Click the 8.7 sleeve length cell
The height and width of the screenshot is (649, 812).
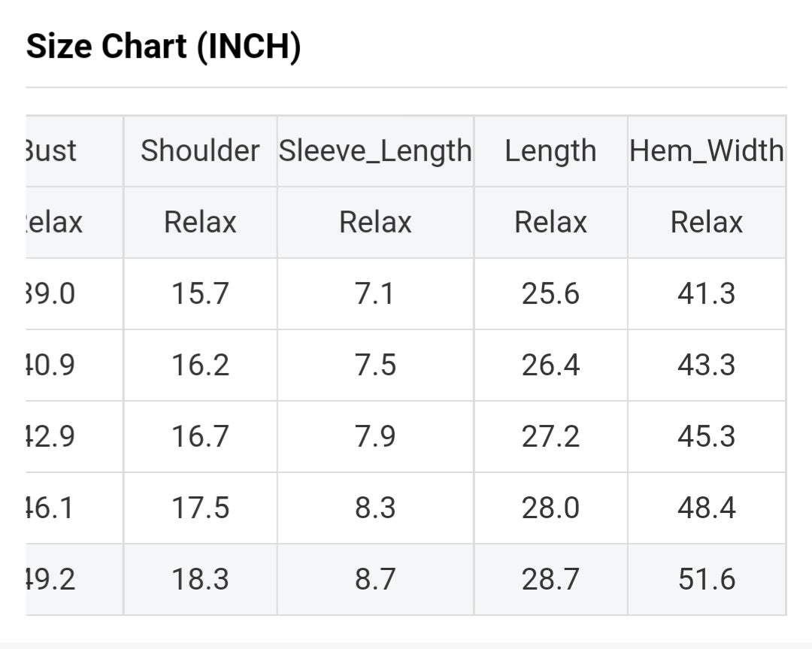tap(375, 579)
